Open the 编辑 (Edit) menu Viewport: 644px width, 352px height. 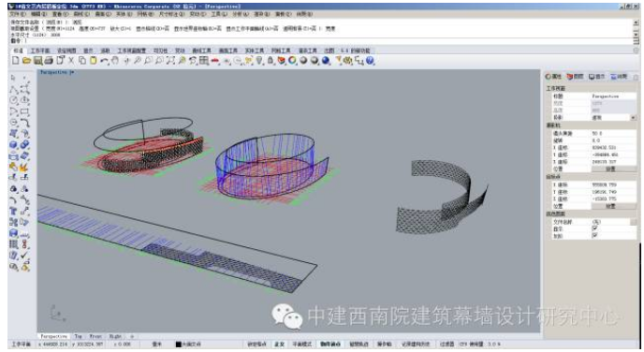click(x=39, y=14)
